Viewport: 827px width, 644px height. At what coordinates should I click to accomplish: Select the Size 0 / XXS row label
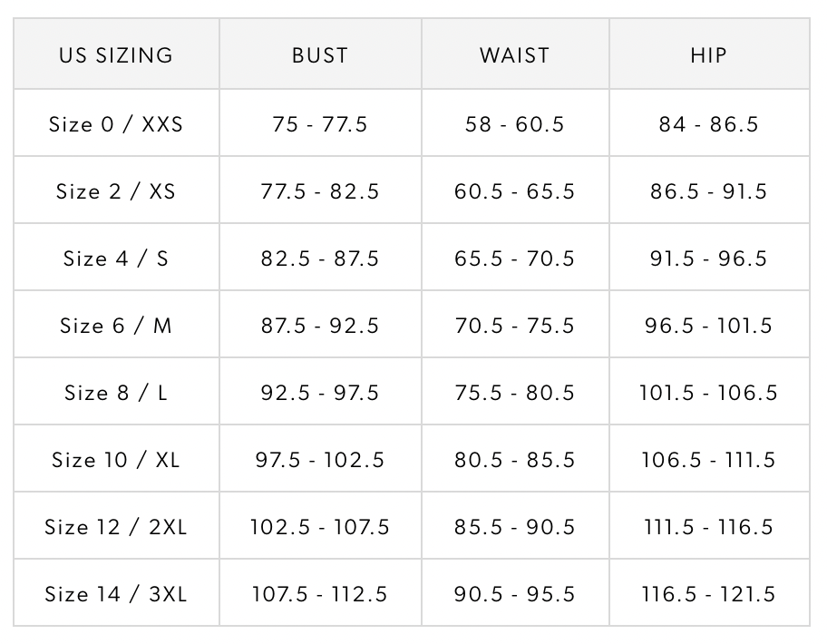pyautogui.click(x=116, y=124)
